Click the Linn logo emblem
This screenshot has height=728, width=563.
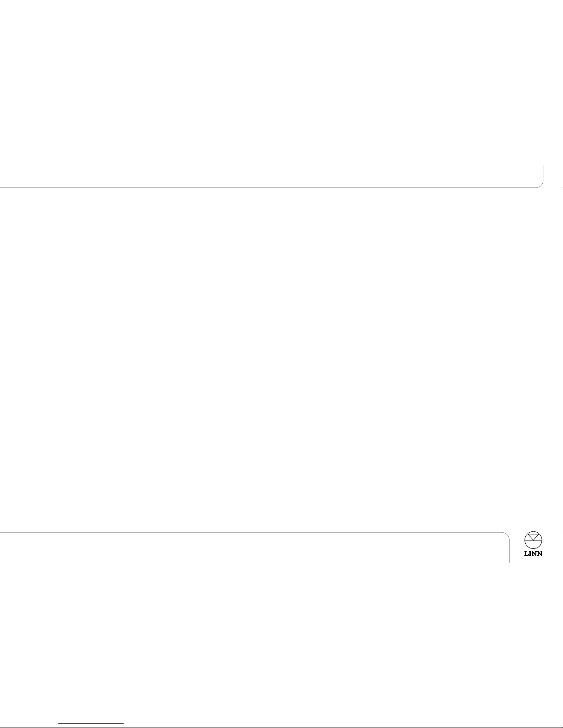(533, 544)
